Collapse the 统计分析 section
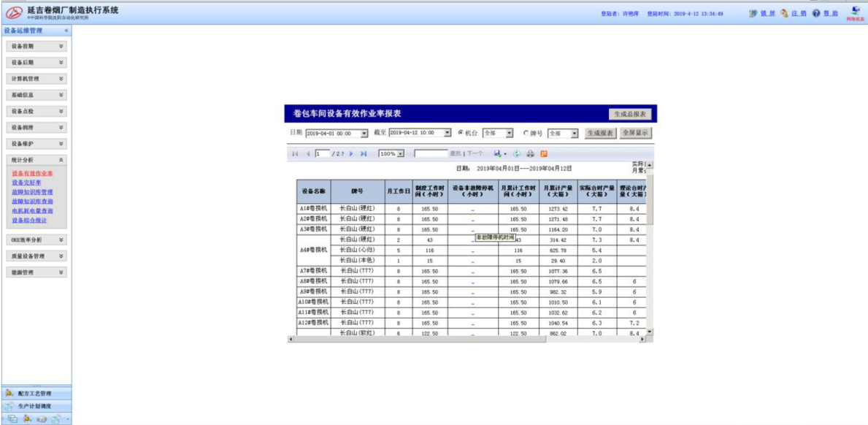The image size is (868, 425). [37, 160]
